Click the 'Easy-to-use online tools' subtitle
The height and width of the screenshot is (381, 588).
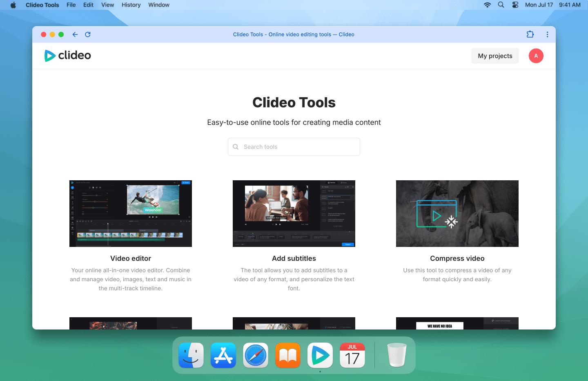point(294,122)
